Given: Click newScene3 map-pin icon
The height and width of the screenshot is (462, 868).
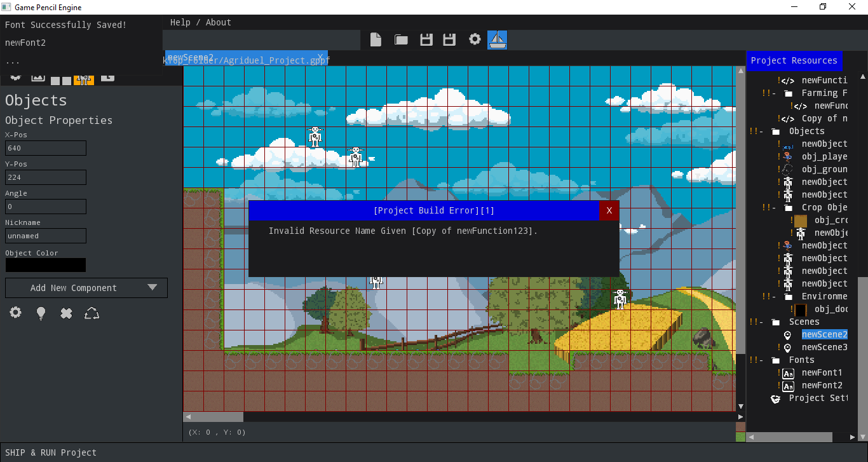Looking at the screenshot, I should point(788,348).
